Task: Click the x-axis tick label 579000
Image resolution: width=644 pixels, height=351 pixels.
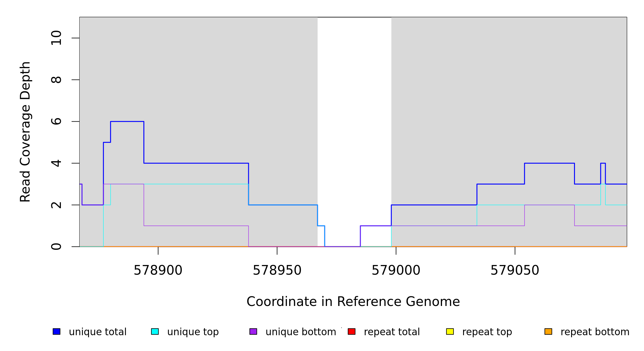Action: [396, 271]
